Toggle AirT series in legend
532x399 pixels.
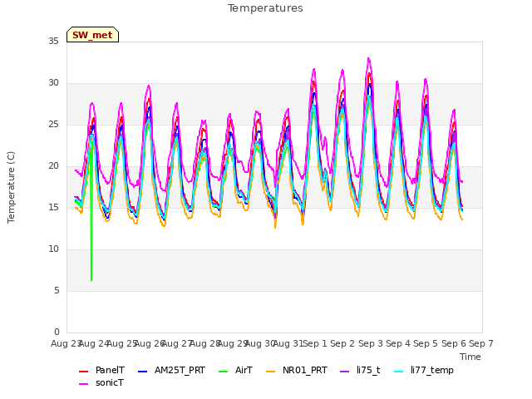tap(235, 370)
